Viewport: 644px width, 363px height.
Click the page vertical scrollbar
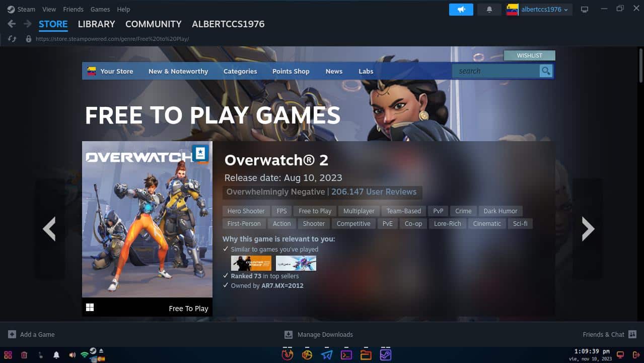640,66
